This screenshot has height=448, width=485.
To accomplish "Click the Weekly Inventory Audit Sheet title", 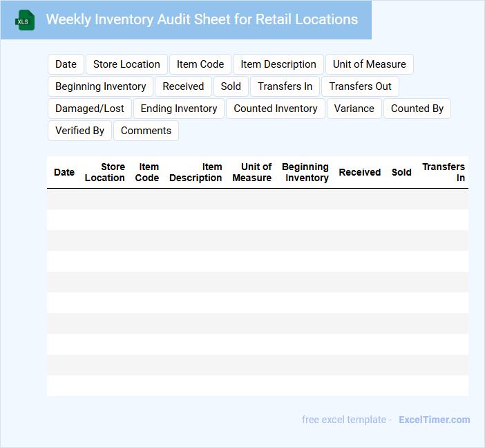I will tap(202, 19).
